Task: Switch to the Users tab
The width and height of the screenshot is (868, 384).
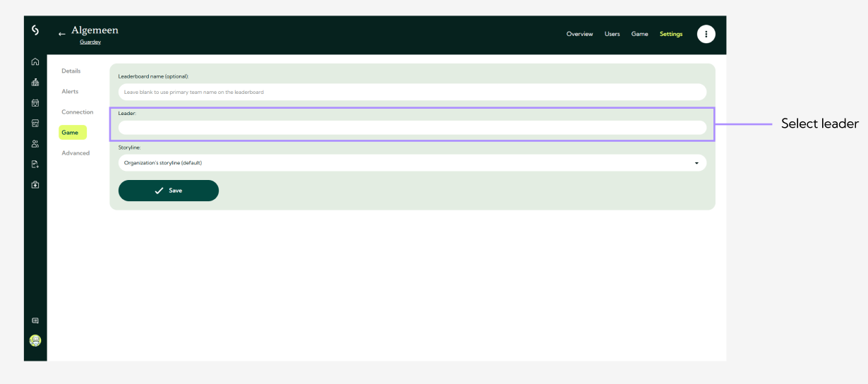Action: click(612, 34)
